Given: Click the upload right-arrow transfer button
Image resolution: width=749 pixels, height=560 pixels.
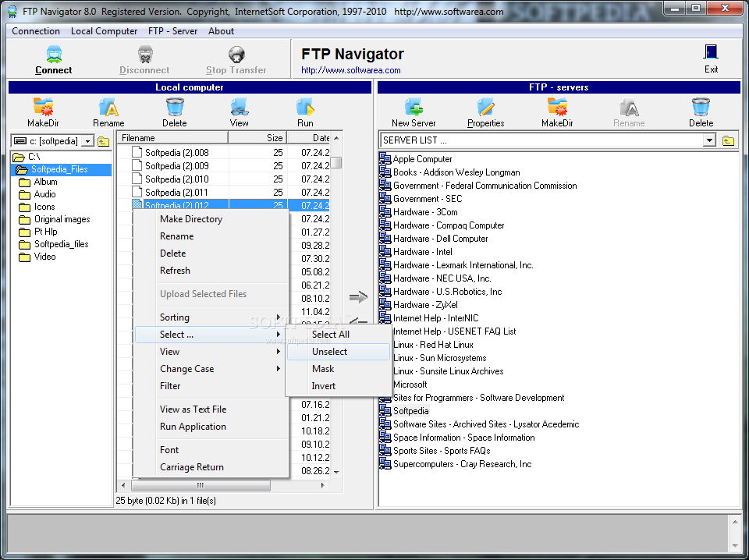Looking at the screenshot, I should point(358,297).
